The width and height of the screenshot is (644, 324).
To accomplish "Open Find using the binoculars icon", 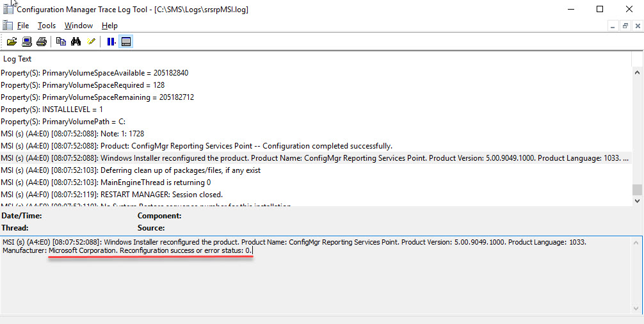I will 76,42.
